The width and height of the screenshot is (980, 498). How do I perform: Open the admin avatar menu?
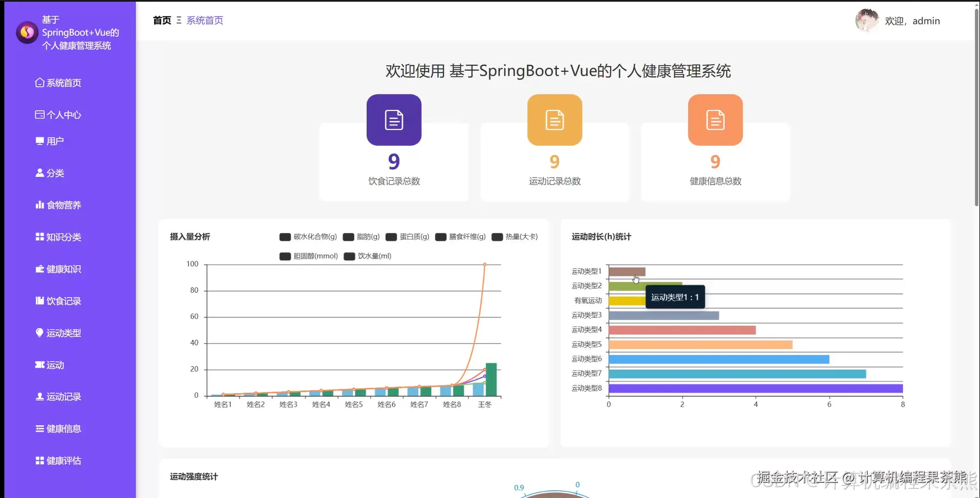click(x=867, y=21)
